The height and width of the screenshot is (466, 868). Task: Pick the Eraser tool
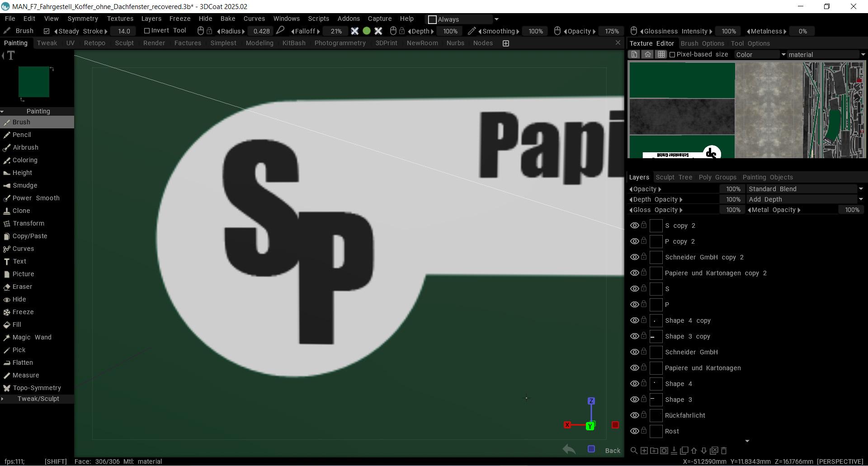(22, 287)
